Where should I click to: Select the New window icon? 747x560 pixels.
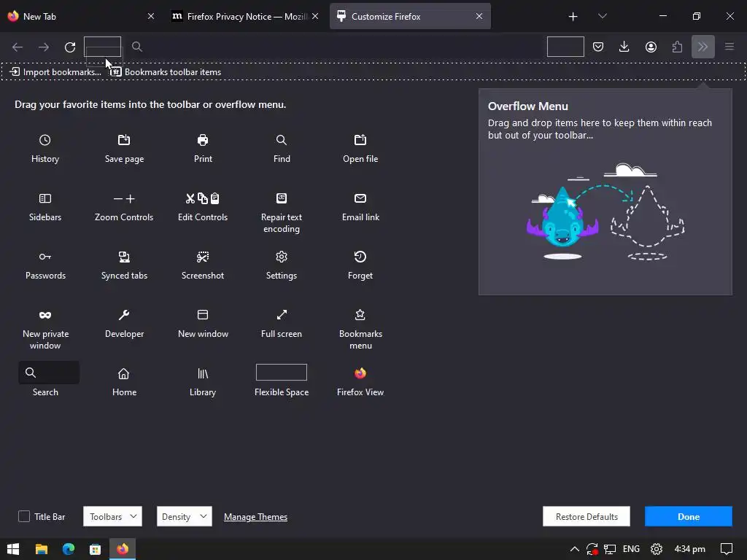pos(203,315)
